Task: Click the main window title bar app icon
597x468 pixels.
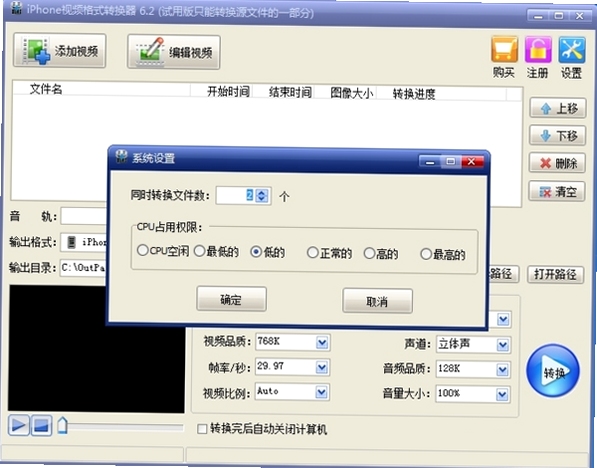Action: point(16,8)
